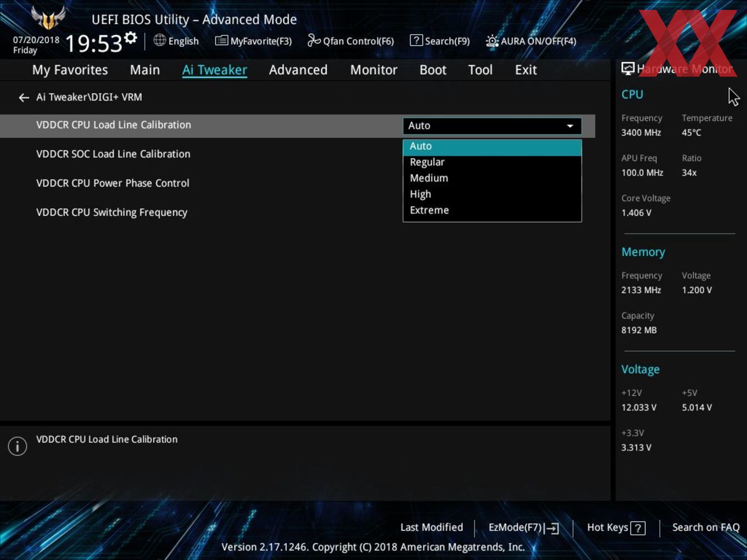Toggle AURA ON/OFF(F4)
747x560 pixels.
tap(531, 41)
